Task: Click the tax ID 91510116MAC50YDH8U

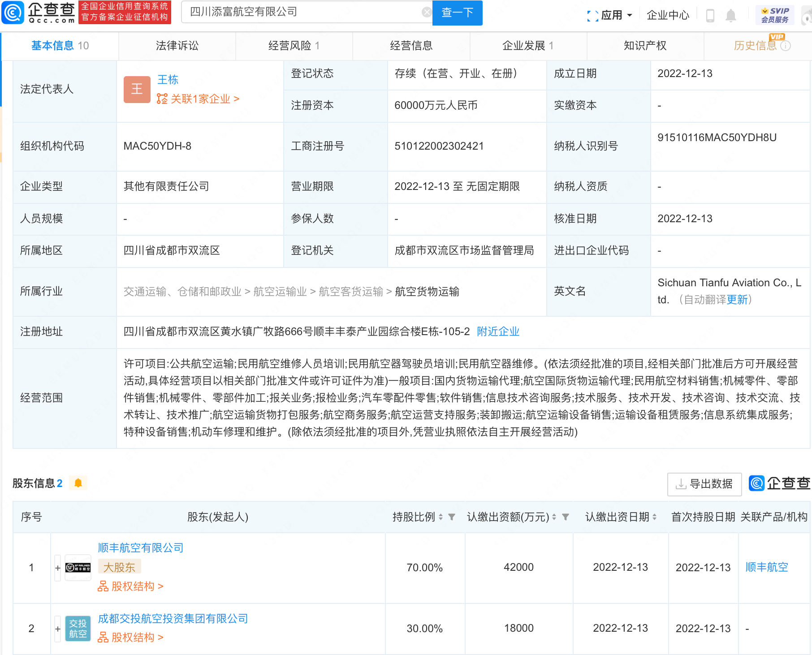Action: tap(717, 138)
